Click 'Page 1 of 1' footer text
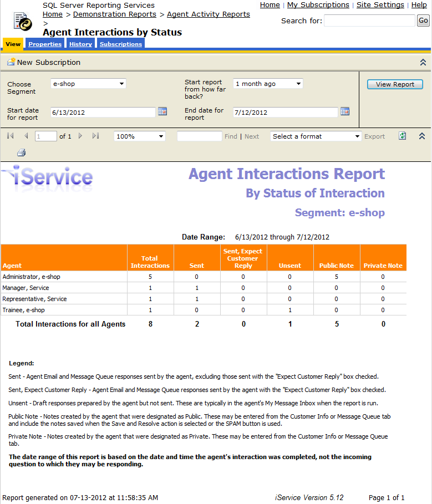 coord(387,497)
